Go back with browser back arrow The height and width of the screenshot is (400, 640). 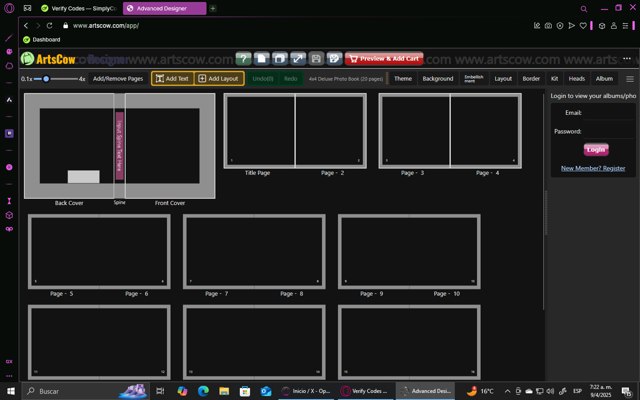[26, 25]
